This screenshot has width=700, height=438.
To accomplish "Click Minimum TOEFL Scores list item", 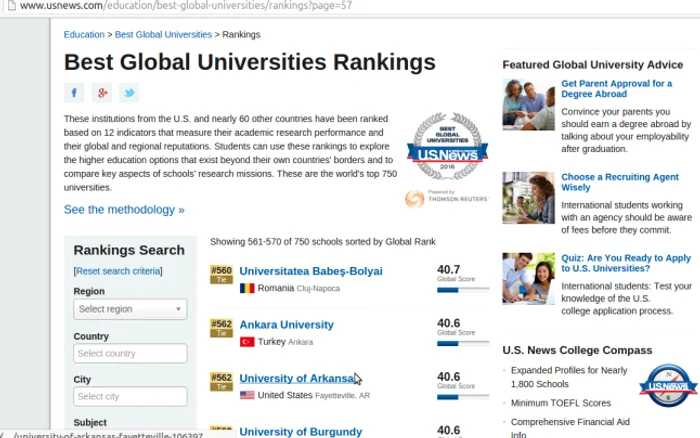I will (561, 403).
